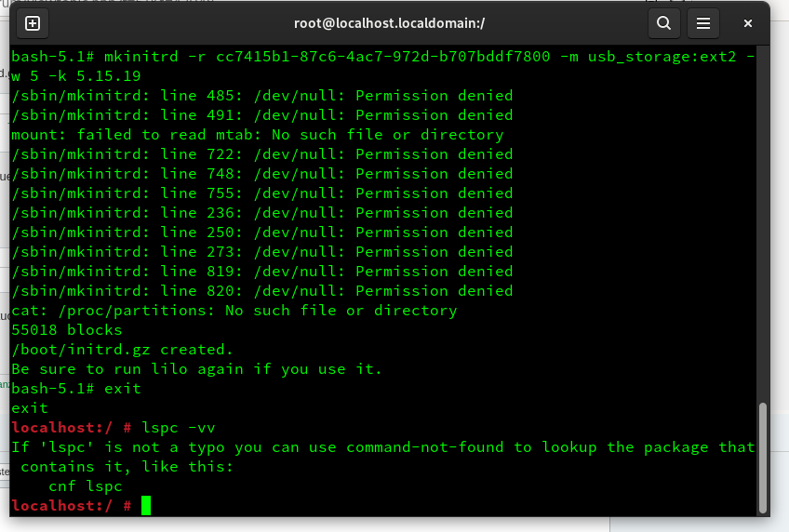Click the green cursor block at prompt

tap(146, 505)
